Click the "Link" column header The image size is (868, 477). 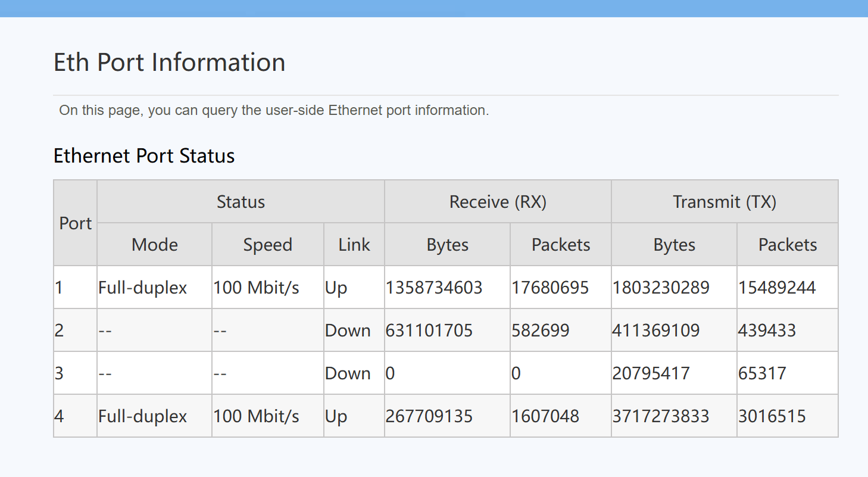click(x=354, y=245)
